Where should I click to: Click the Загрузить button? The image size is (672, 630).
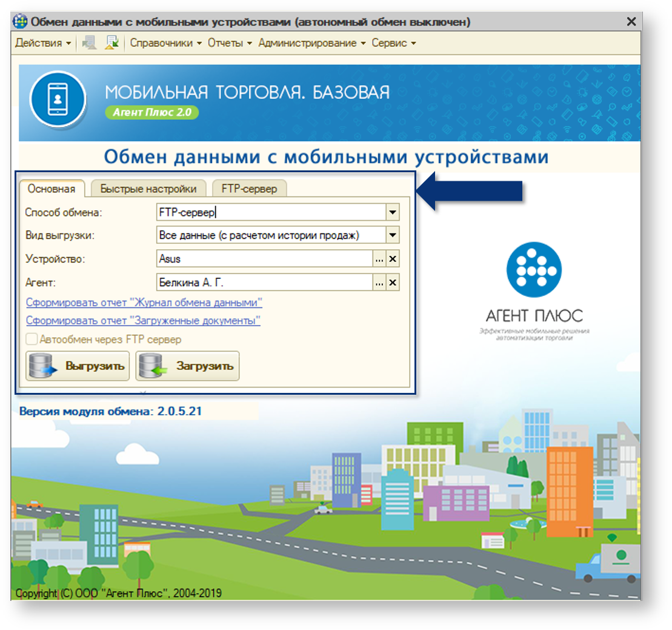click(188, 366)
